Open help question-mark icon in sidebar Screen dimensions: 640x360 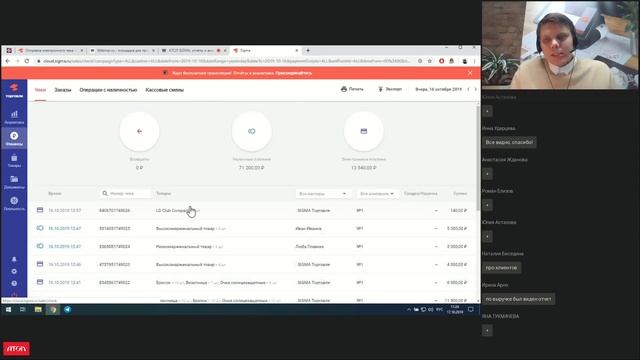14,283
